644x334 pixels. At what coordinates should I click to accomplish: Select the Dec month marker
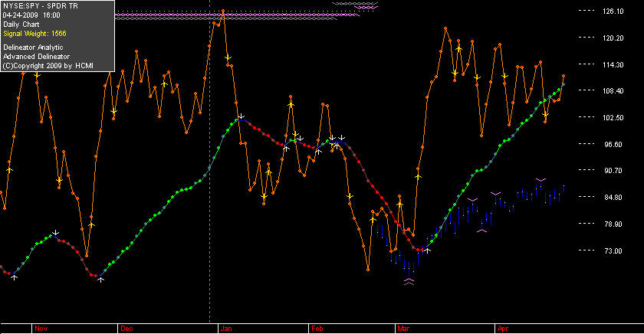pos(127,329)
